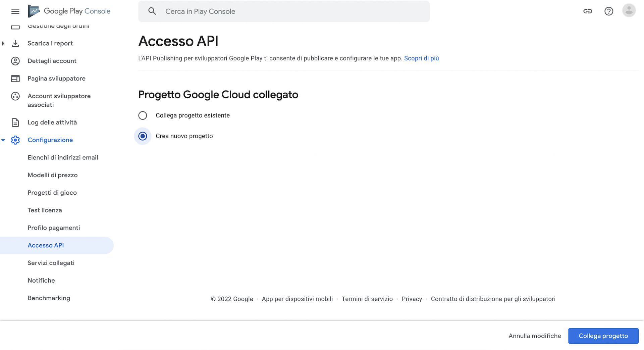644x350 pixels.
Task: Click the Pagina sviluppatore page icon
Action: pos(15,79)
